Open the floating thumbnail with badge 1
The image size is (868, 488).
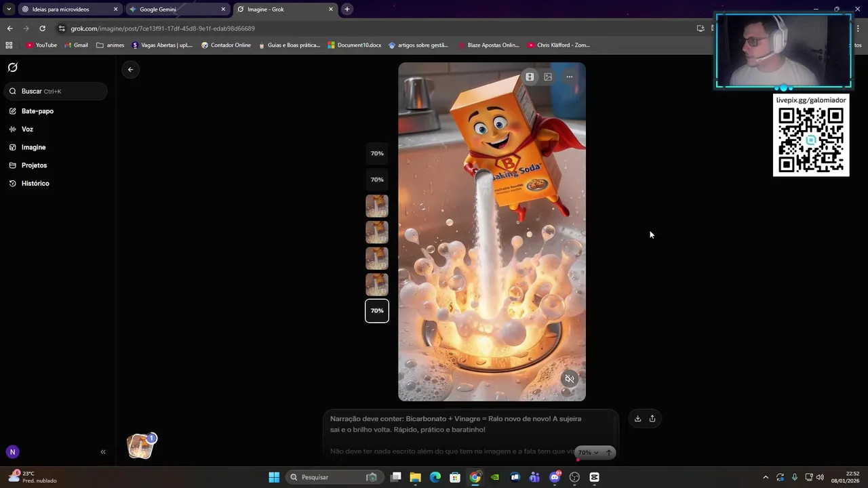pyautogui.click(x=140, y=446)
